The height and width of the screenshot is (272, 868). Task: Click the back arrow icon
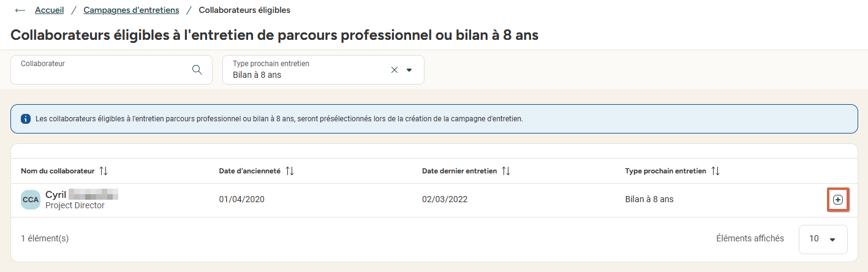click(20, 10)
